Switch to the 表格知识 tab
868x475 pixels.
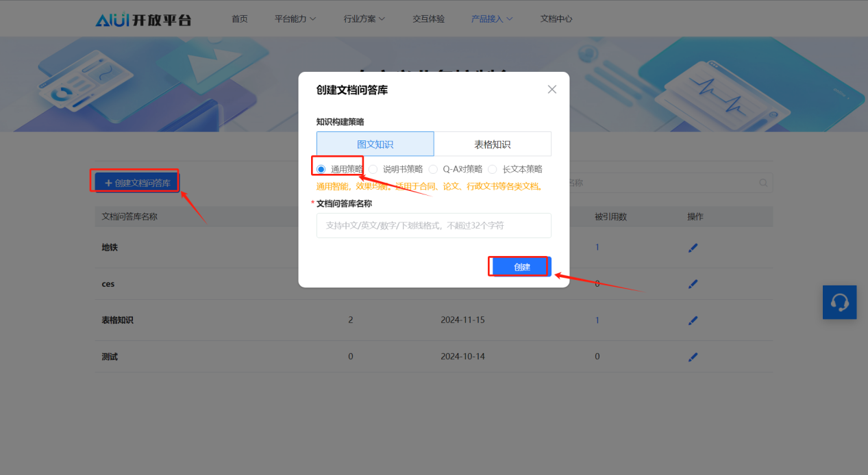tap(492, 144)
